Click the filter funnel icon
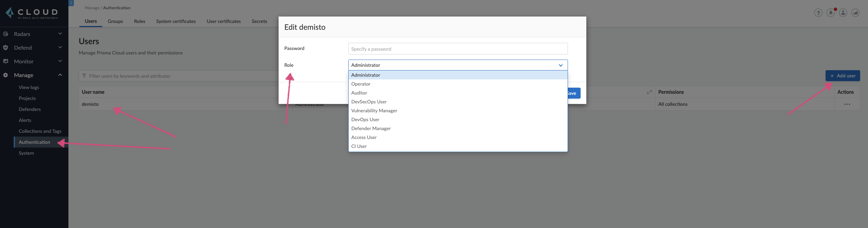 (84, 76)
